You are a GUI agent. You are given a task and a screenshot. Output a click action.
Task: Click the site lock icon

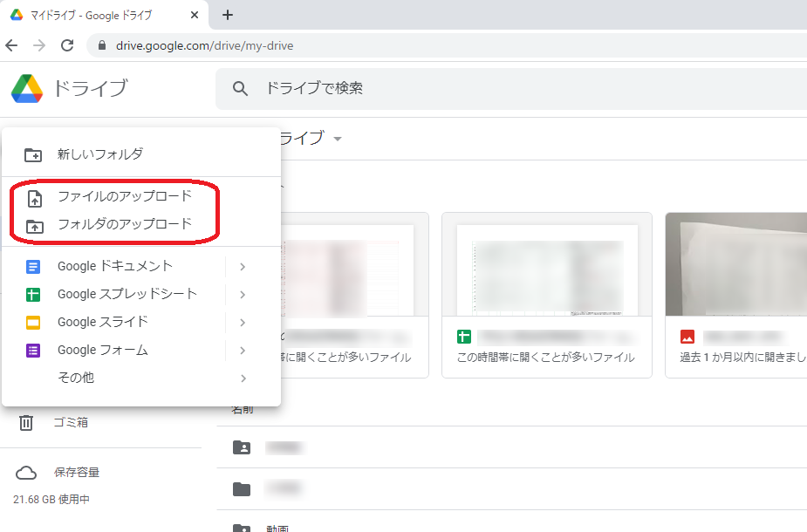click(x=102, y=46)
